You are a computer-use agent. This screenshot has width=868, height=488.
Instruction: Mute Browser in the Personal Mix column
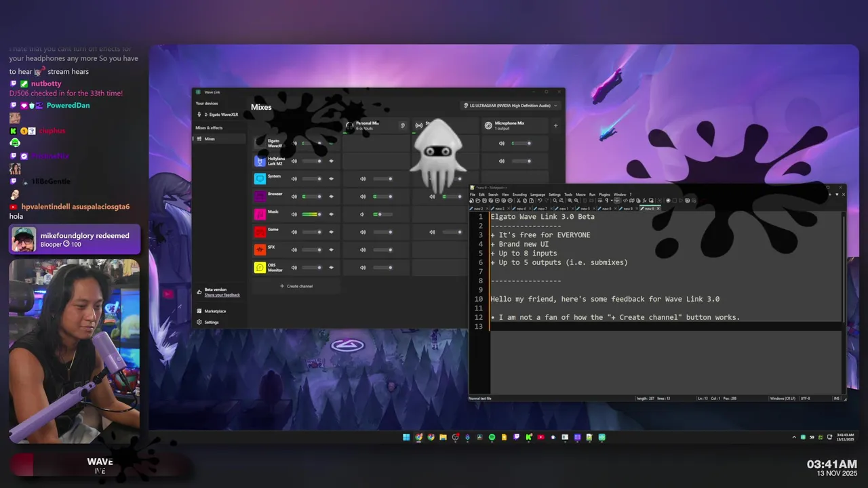pos(363,196)
